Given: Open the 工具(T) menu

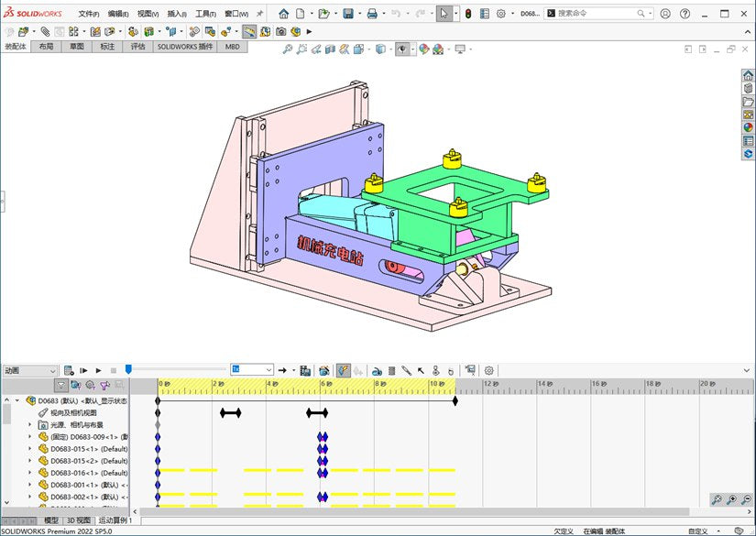Looking at the screenshot, I should (205, 14).
